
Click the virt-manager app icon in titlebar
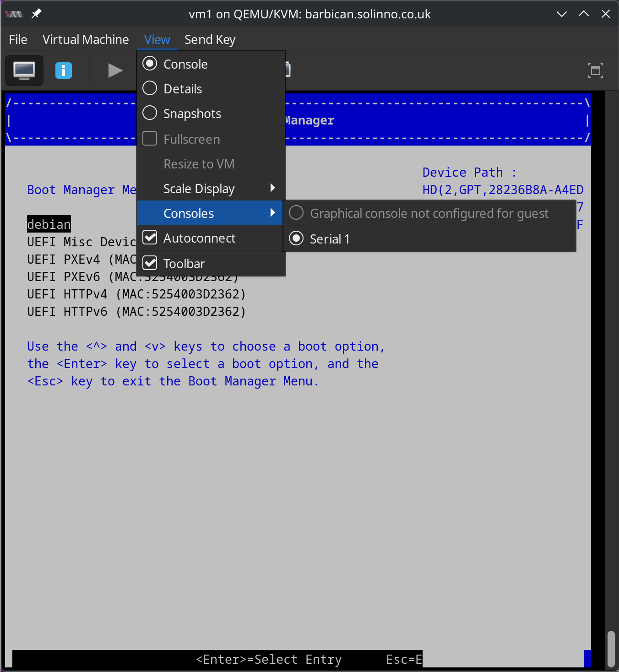coord(14,14)
